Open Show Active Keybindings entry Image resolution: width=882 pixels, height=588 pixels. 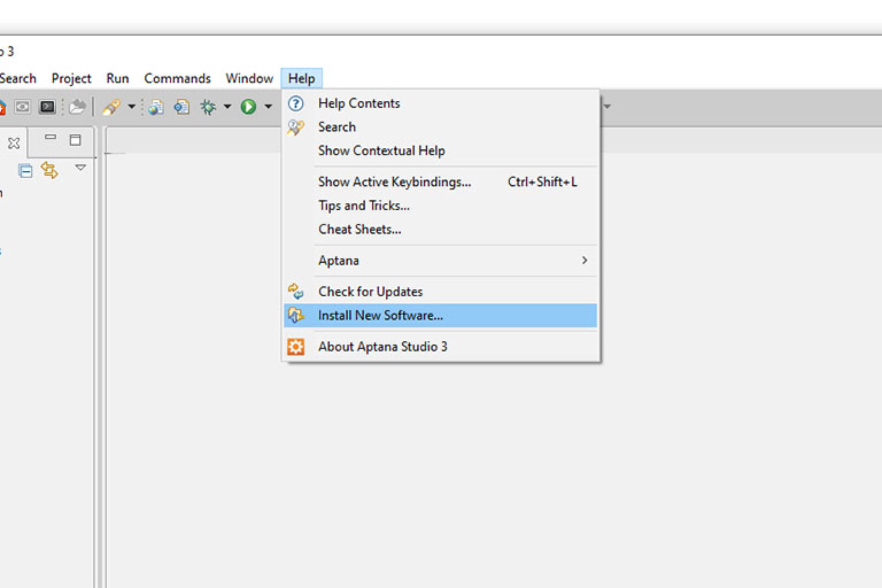click(x=440, y=182)
